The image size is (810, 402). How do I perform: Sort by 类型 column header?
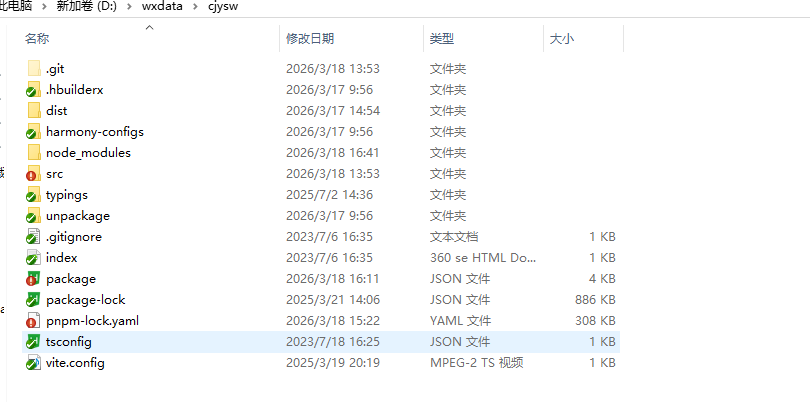click(x=442, y=39)
